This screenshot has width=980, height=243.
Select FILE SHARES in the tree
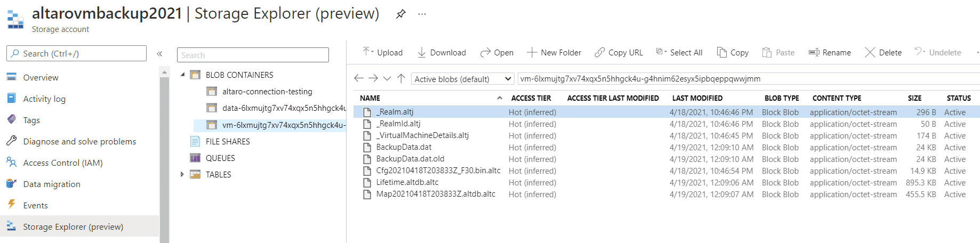(x=228, y=141)
